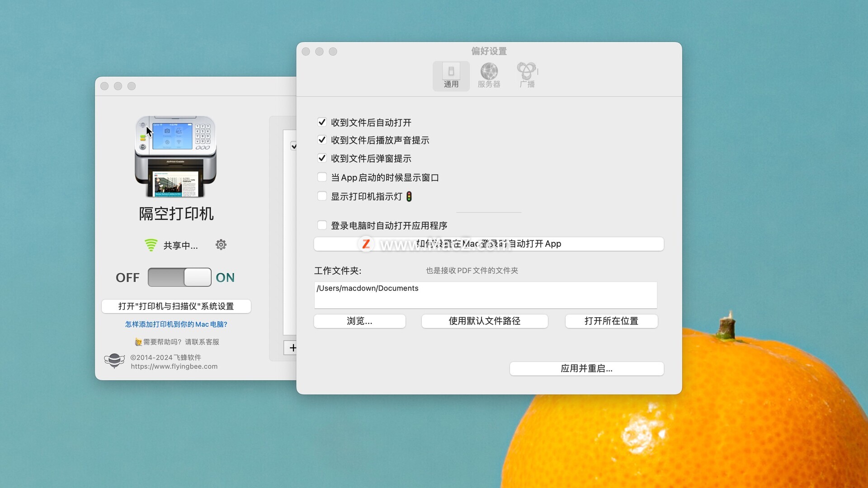
Task: Click the traffic light indicator icon
Action: (x=409, y=197)
